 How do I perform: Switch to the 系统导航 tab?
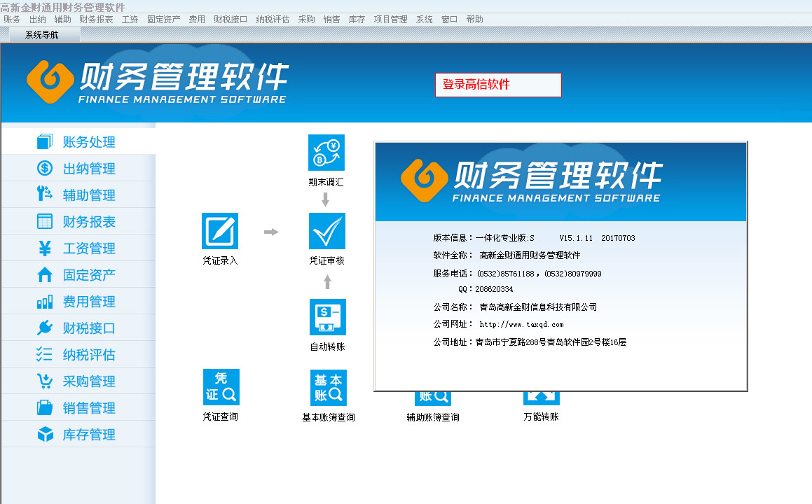tap(42, 35)
